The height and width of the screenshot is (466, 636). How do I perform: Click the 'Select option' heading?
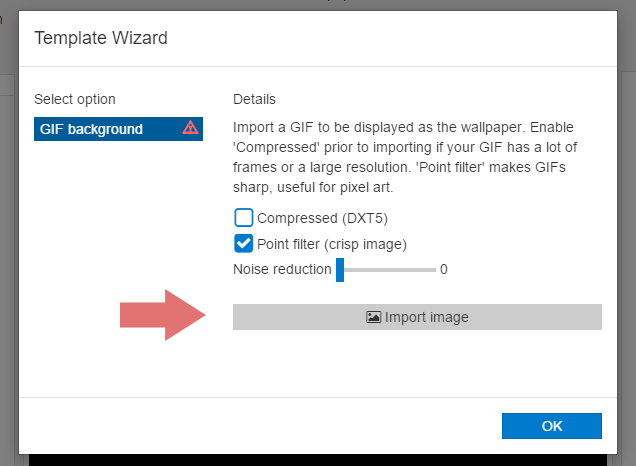click(x=75, y=99)
